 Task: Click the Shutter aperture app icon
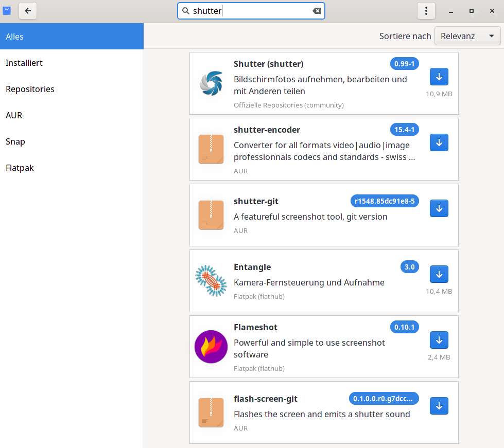pos(211,83)
